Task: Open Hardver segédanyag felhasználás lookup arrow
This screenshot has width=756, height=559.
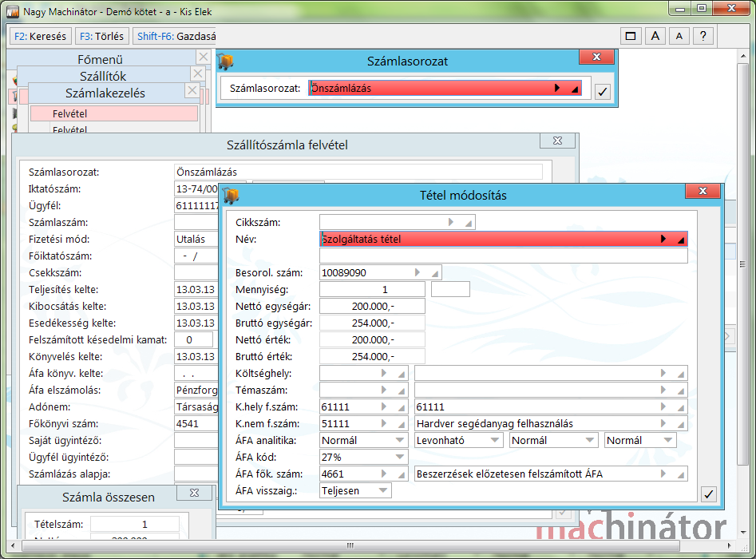Action: tap(663, 423)
